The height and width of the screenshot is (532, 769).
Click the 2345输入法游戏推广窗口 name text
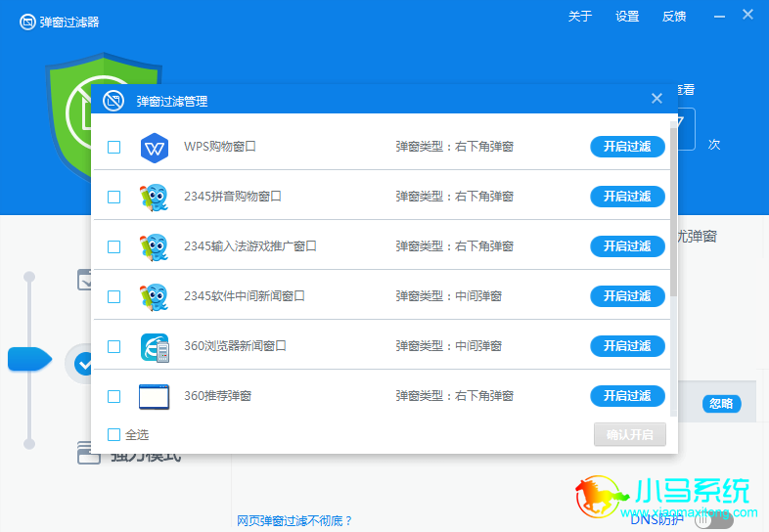pos(250,245)
